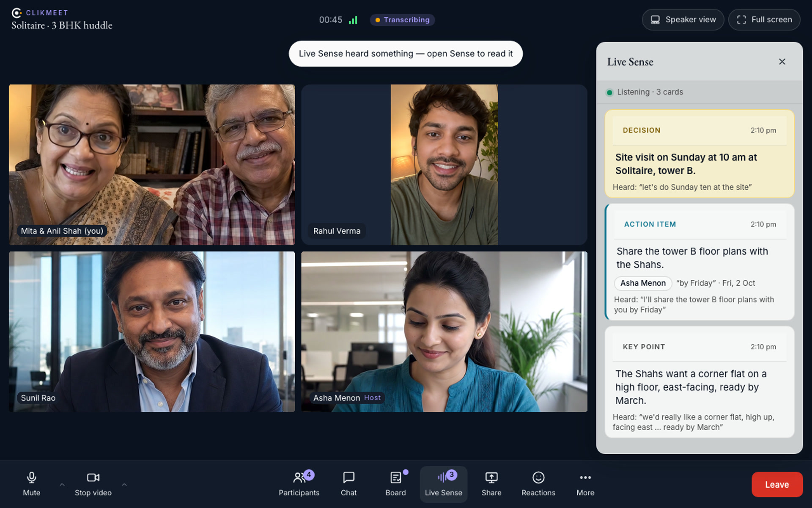Viewport: 812px width, 508px height.
Task: Select the Decision card about site visit
Action: [700, 154]
